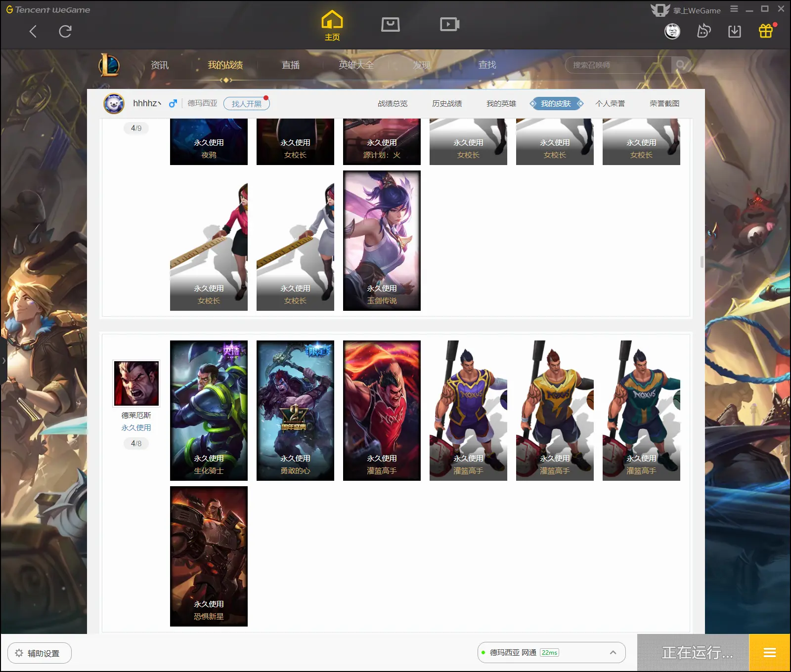
Task: Click the Tencent WeGame title logo
Action: coord(48,9)
